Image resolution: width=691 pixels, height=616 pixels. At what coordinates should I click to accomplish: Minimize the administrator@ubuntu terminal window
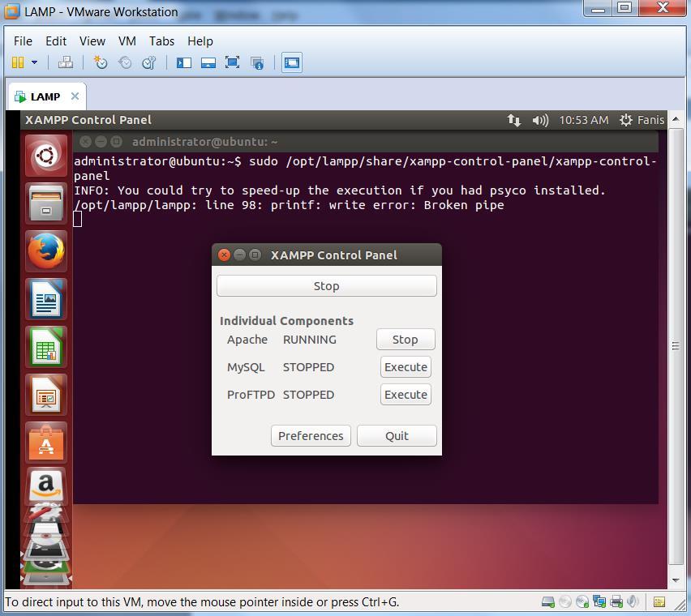(x=101, y=142)
